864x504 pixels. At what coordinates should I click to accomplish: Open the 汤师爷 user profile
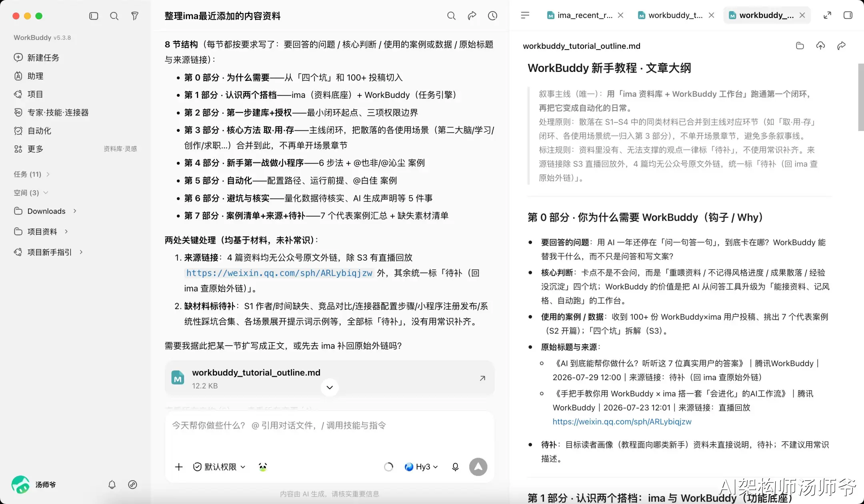tap(34, 484)
